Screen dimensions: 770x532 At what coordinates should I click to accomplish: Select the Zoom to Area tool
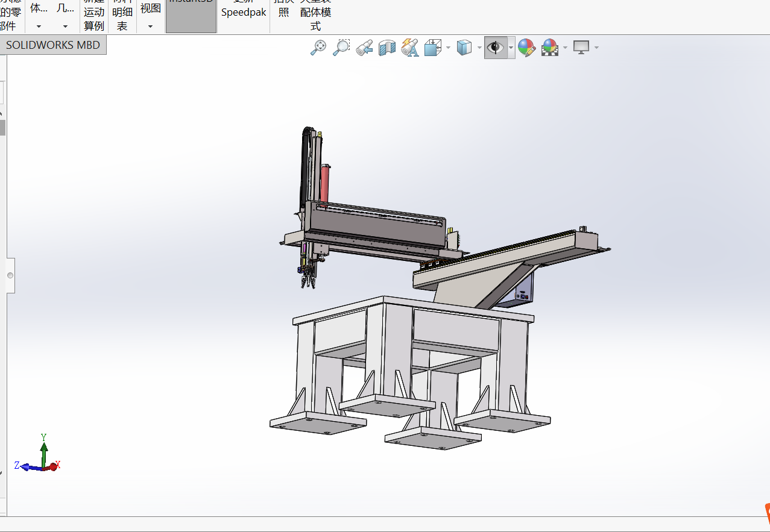pos(341,48)
